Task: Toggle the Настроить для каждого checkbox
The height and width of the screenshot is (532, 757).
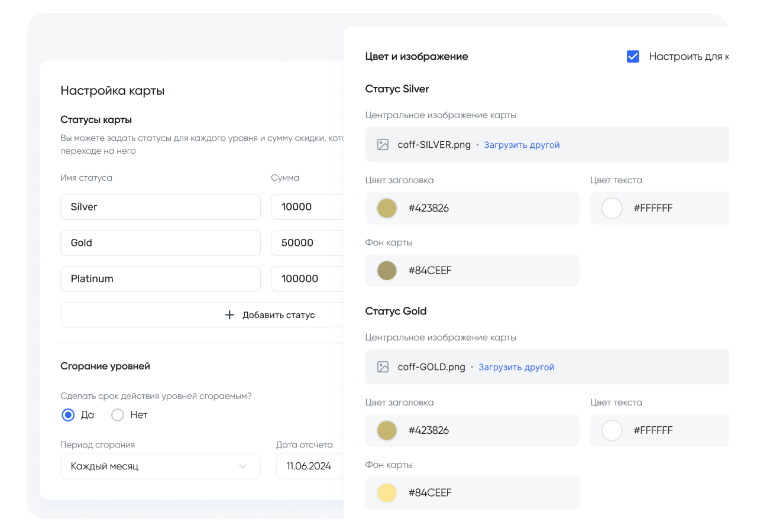Action: [x=633, y=57]
